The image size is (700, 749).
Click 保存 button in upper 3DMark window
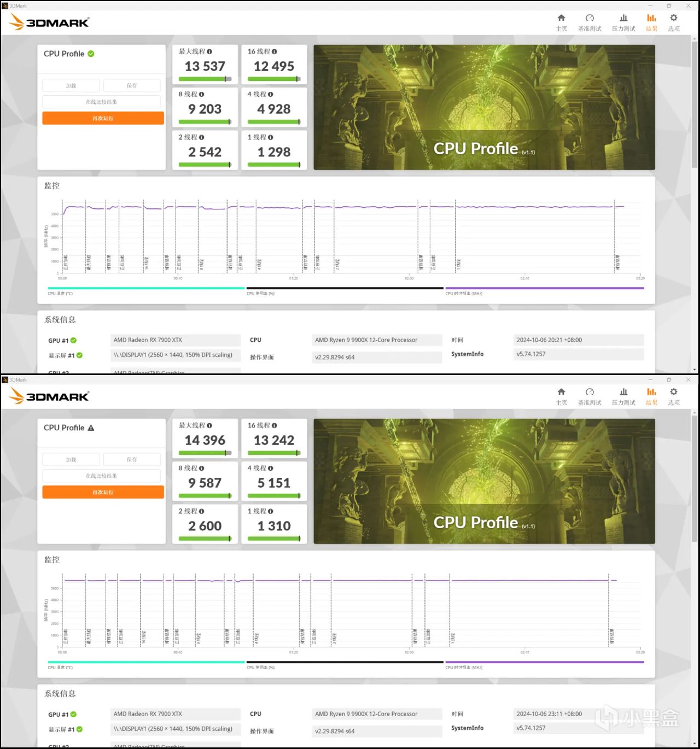pos(132,86)
